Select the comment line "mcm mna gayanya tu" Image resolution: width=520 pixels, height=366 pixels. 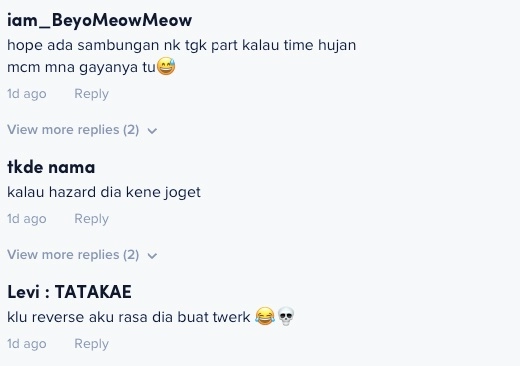point(81,67)
